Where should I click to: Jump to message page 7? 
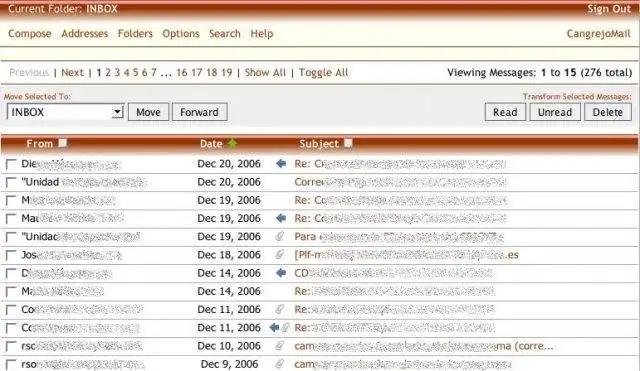[154, 72]
